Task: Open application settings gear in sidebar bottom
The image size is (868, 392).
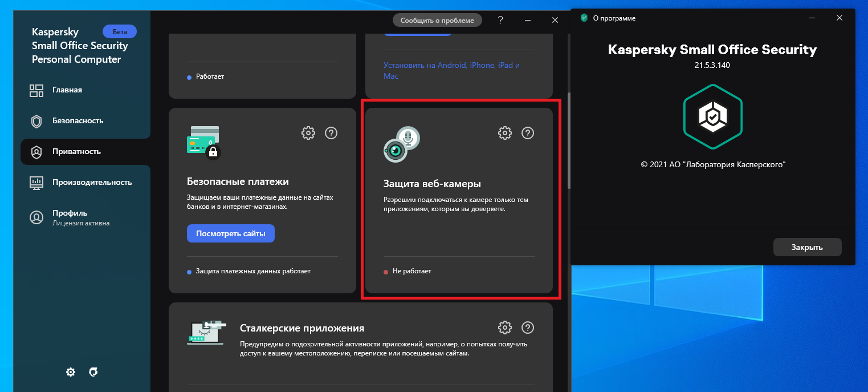Action: [71, 372]
